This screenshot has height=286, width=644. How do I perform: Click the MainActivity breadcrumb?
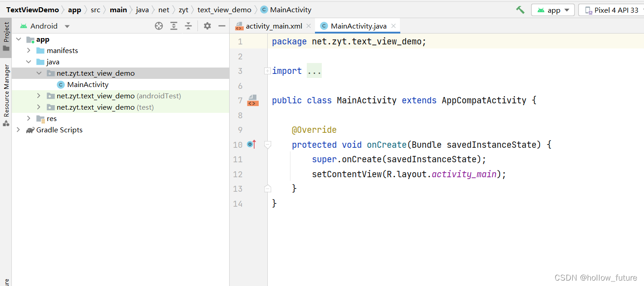[x=286, y=10]
